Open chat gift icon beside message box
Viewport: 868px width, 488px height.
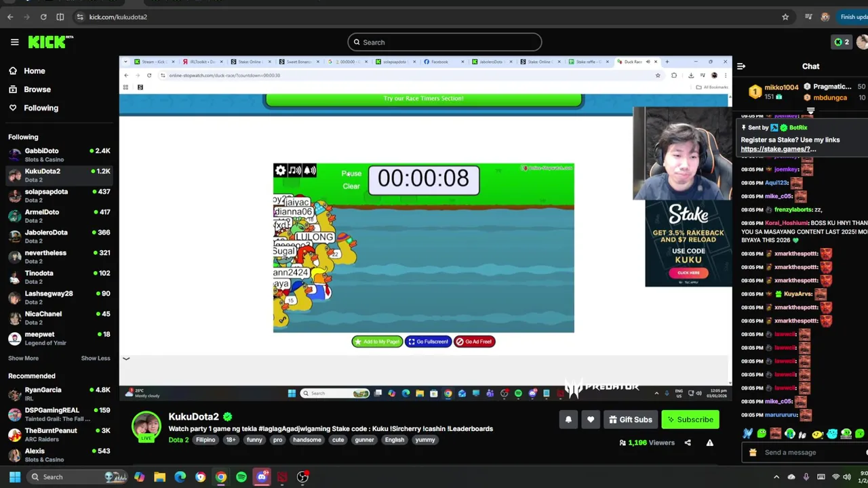click(753, 453)
